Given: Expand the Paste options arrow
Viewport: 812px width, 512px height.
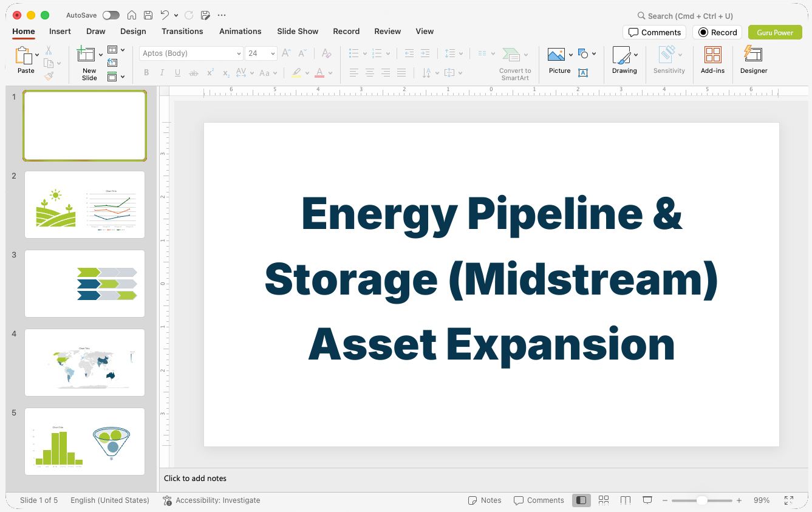Looking at the screenshot, I should [x=37, y=55].
